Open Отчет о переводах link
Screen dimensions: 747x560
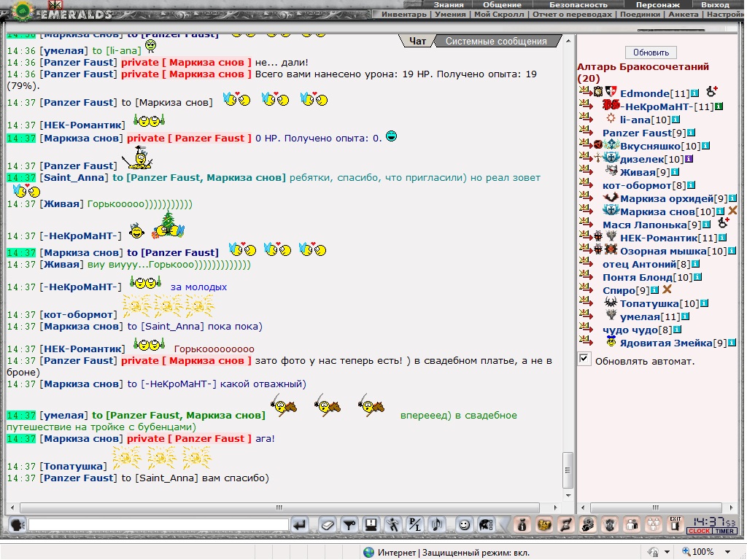(572, 15)
